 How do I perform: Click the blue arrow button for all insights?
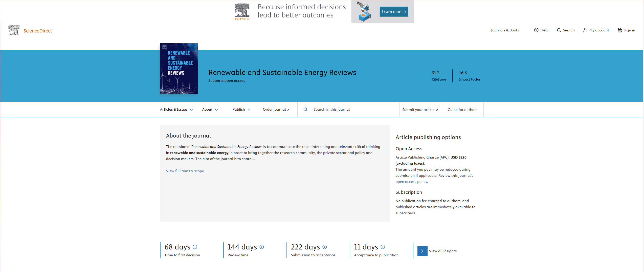coord(422,251)
